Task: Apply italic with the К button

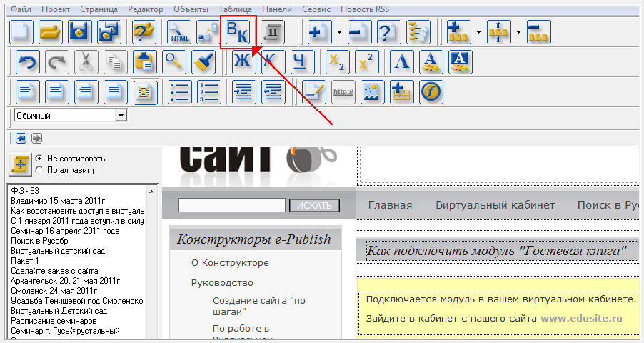Action: 273,62
